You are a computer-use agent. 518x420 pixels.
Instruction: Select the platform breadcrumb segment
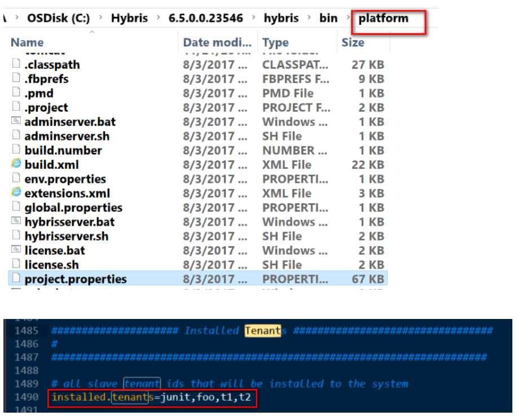[384, 18]
